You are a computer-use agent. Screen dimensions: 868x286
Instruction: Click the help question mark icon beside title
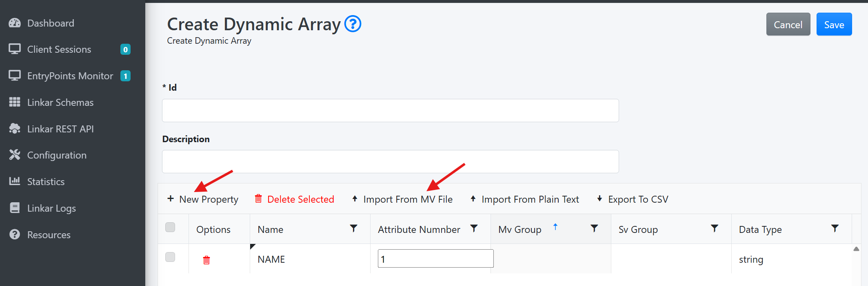point(353,24)
